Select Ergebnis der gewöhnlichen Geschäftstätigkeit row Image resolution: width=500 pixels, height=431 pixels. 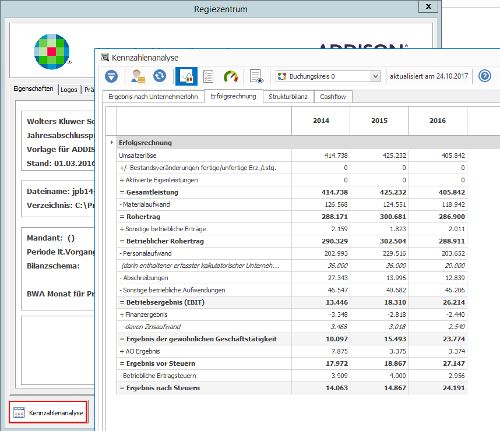pyautogui.click(x=198, y=339)
